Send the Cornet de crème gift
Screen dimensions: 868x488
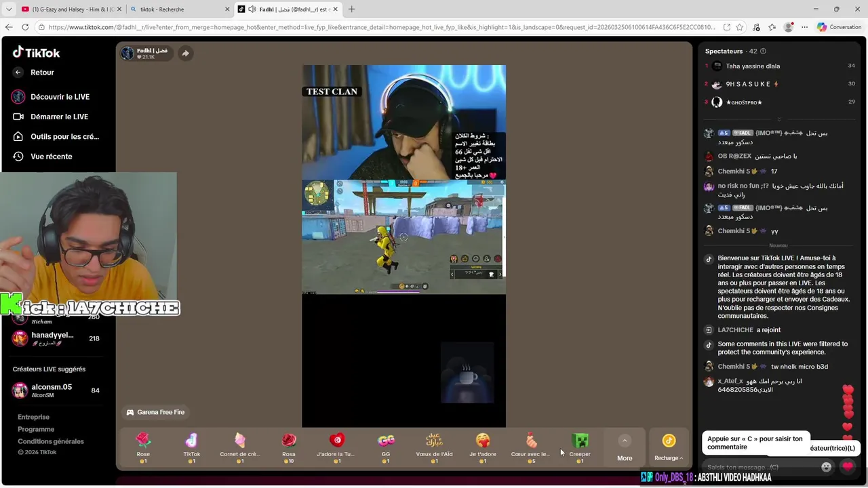pos(240,448)
